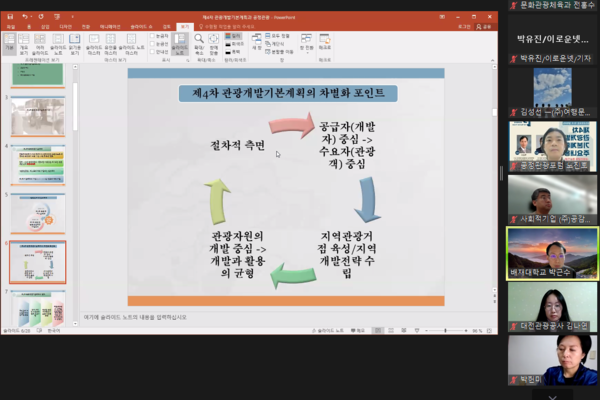Click the Save icon in quick access toolbar

tap(10, 16)
